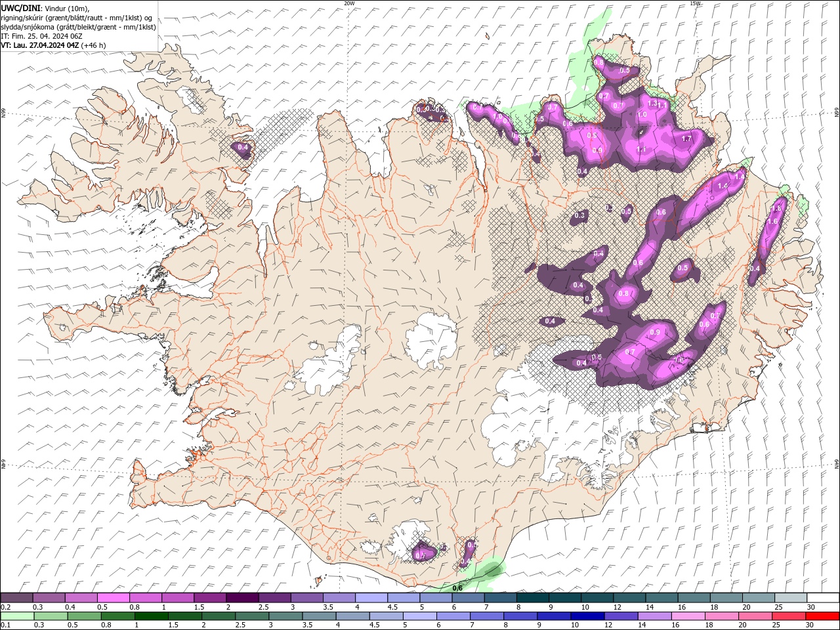This screenshot has width=840, height=630.
Task: Select bright pink snow swatch for 0.5–0.8 mm
Action: (x=113, y=598)
